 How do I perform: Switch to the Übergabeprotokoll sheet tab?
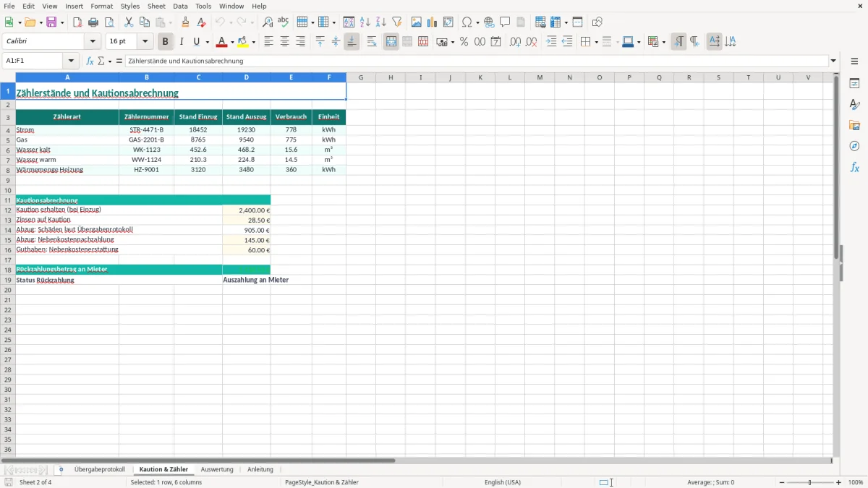click(x=100, y=469)
